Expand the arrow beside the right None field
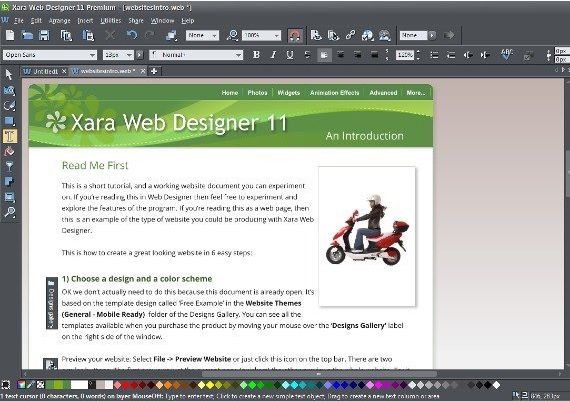Viewport: 570px width, 401px height. point(431,35)
